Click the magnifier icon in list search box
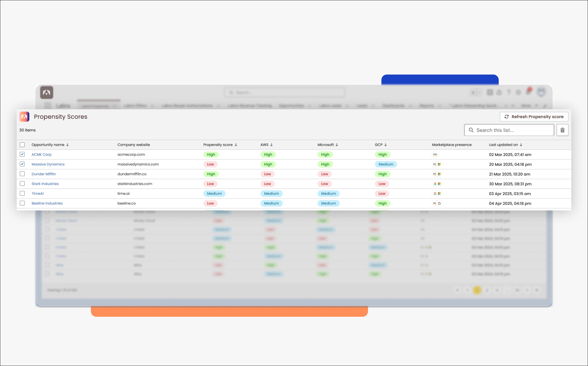The image size is (588, 366). [x=471, y=130]
